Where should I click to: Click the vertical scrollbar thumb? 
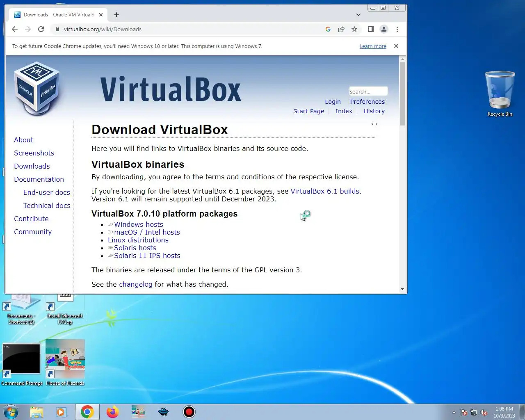pos(403,94)
